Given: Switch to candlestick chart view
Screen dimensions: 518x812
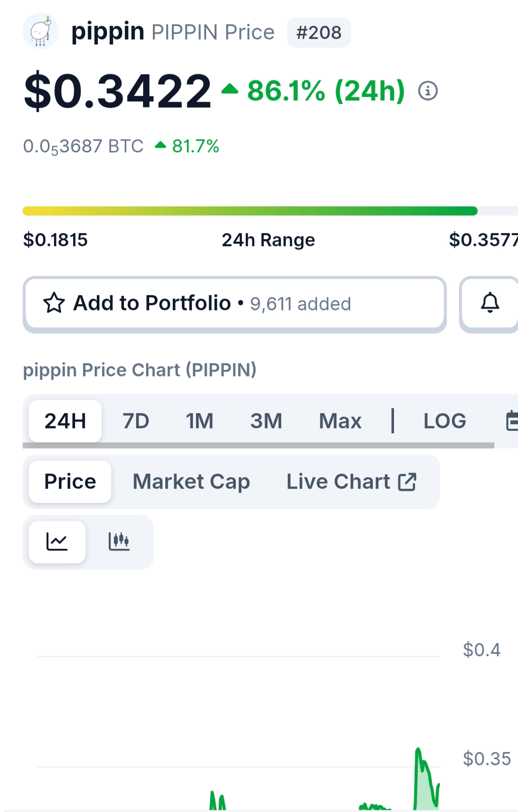Looking at the screenshot, I should point(119,542).
